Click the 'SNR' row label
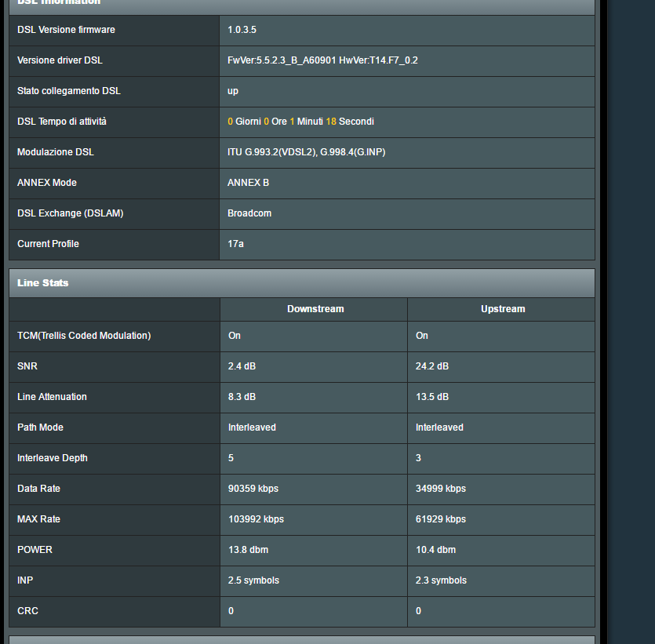 [27, 366]
